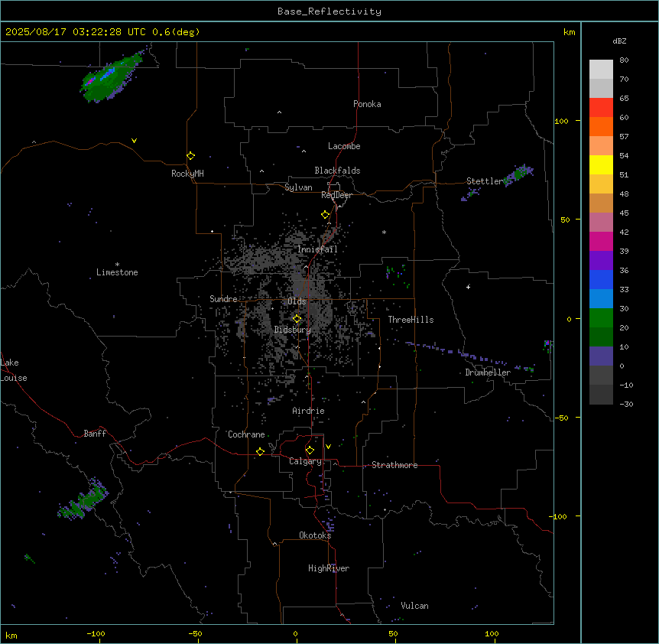Image resolution: width=659 pixels, height=644 pixels.
Task: Pick the magenta 39–42 dBZ legend swatch
Action: (601, 241)
